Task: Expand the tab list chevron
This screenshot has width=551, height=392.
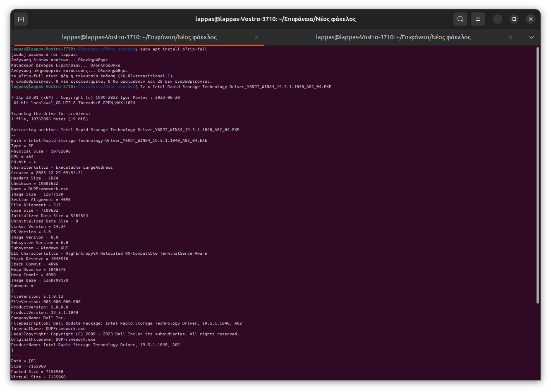Action: point(532,37)
